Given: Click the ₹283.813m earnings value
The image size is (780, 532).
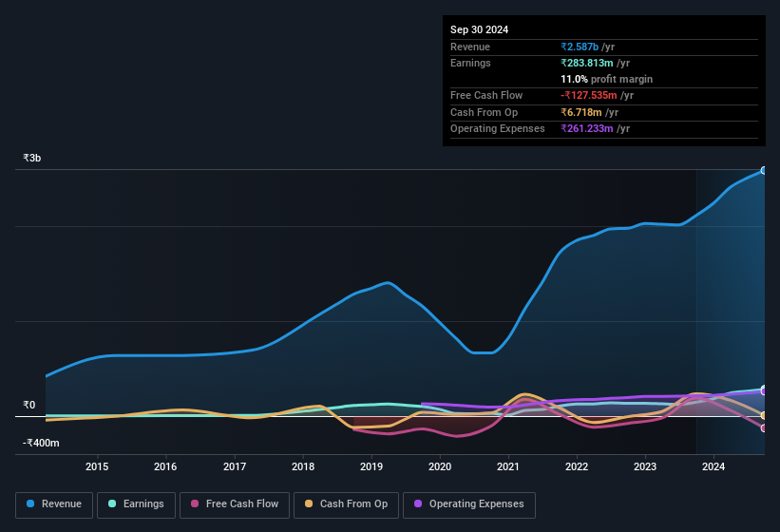Looking at the screenshot, I should (x=586, y=63).
